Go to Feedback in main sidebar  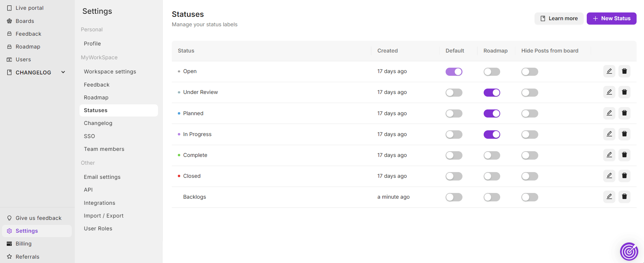pyautogui.click(x=28, y=34)
